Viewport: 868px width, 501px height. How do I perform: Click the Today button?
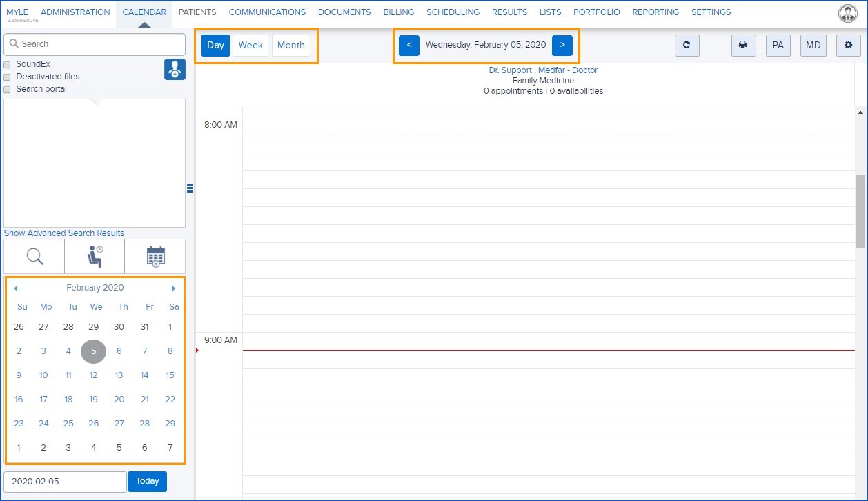(x=147, y=481)
